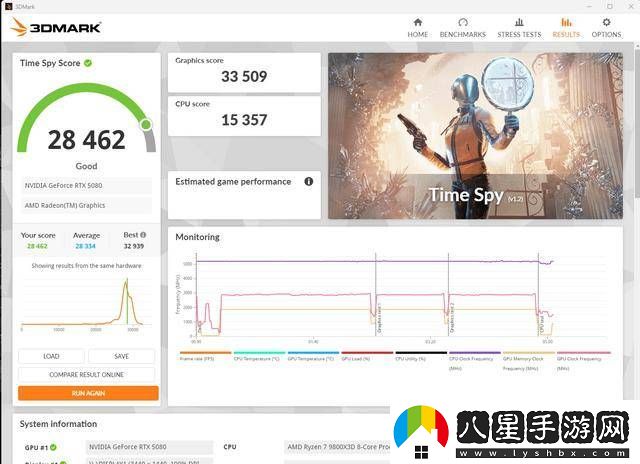Screen dimensions: 640x464
Task: Click the green check beside GPU #1
Action: (53, 447)
